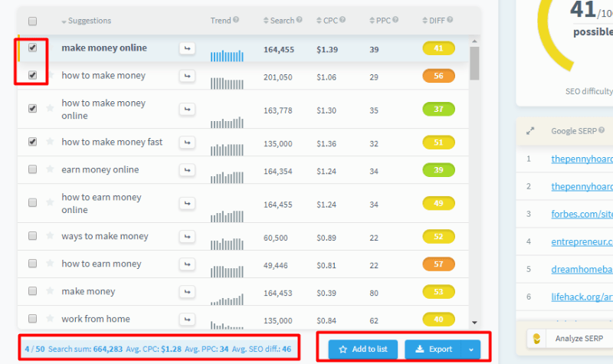Click Google SERP help icon
Image resolution: width=613 pixels, height=364 pixels.
pos(602,130)
